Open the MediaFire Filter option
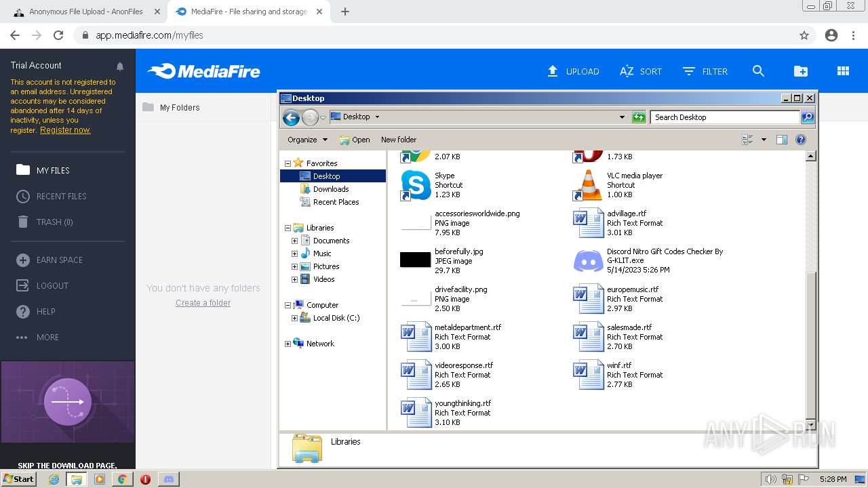Image resolution: width=868 pixels, height=488 pixels. point(705,71)
